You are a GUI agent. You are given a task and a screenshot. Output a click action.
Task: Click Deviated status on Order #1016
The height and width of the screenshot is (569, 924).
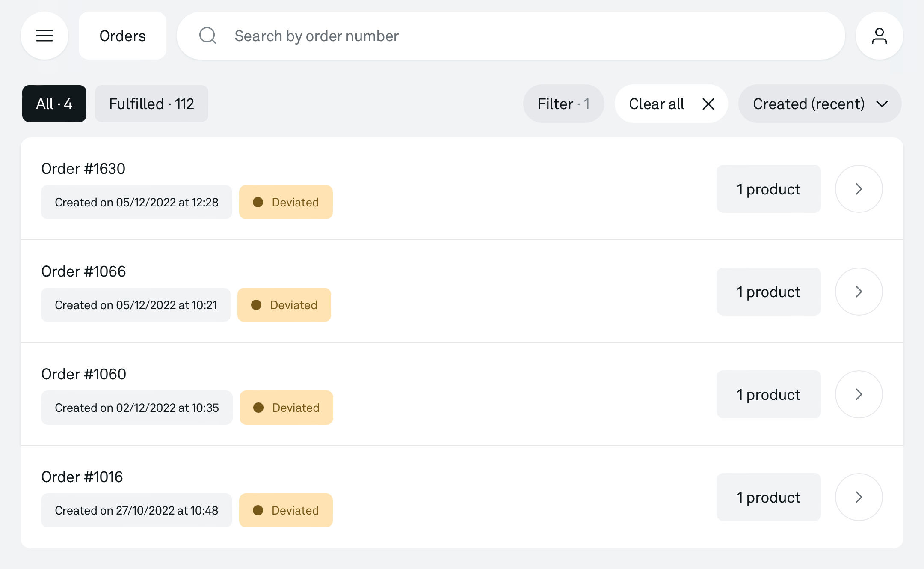pyautogui.click(x=286, y=510)
